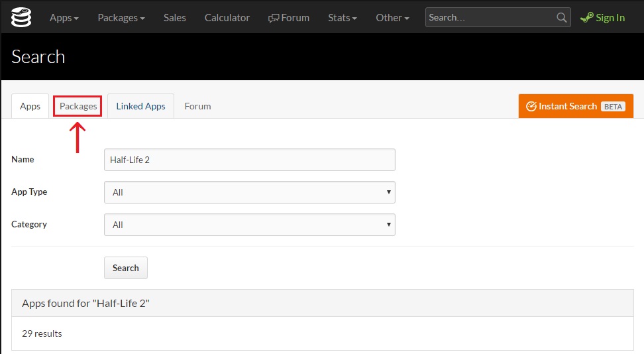Open the Stats dropdown menu

342,18
